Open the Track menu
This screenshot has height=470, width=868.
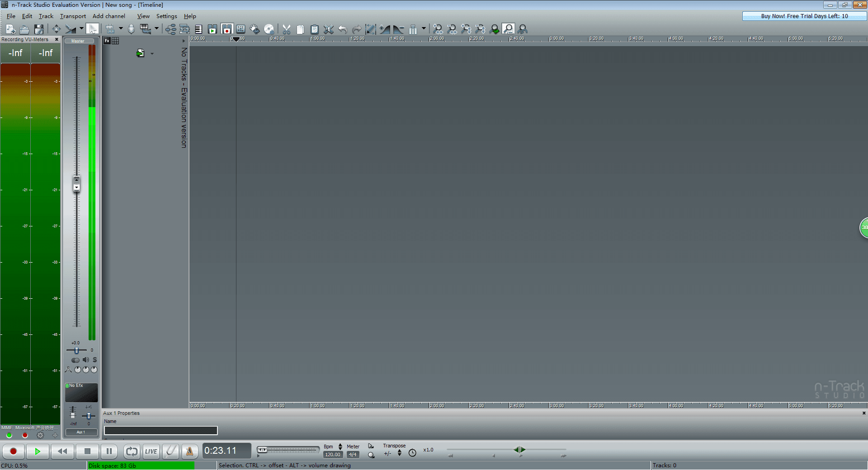click(x=46, y=16)
